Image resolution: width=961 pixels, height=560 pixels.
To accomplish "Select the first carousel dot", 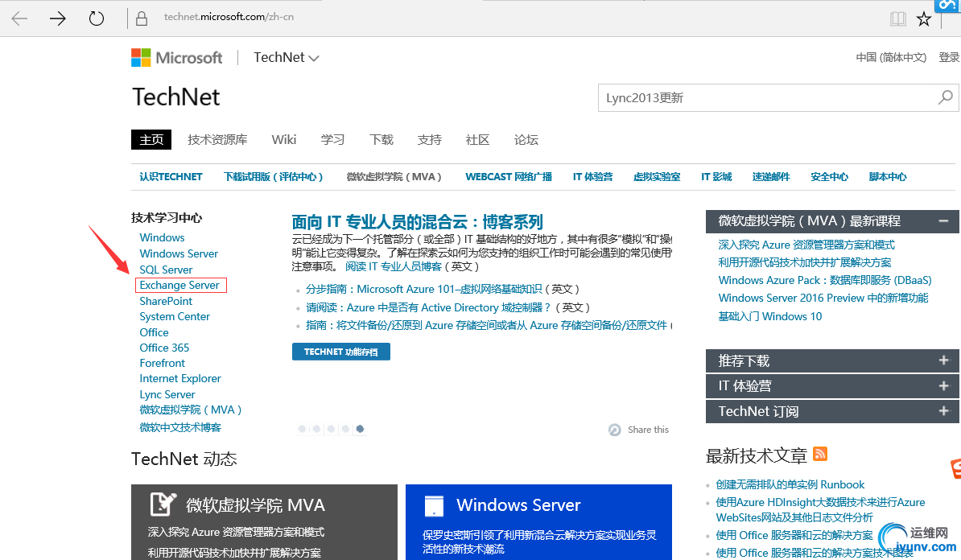I will pyautogui.click(x=302, y=429).
